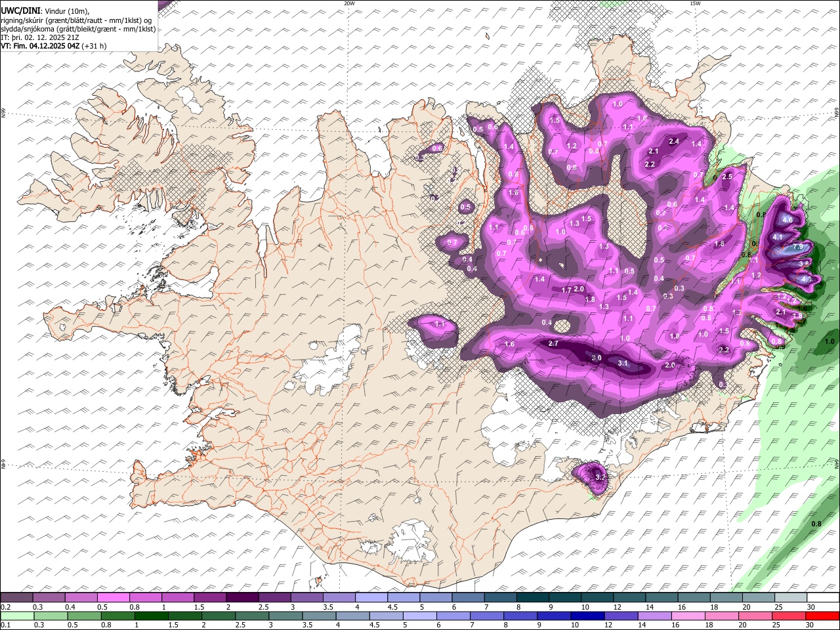The height and width of the screenshot is (630, 840).
Task: Click the 4.6 value label on the map
Action: [787, 220]
